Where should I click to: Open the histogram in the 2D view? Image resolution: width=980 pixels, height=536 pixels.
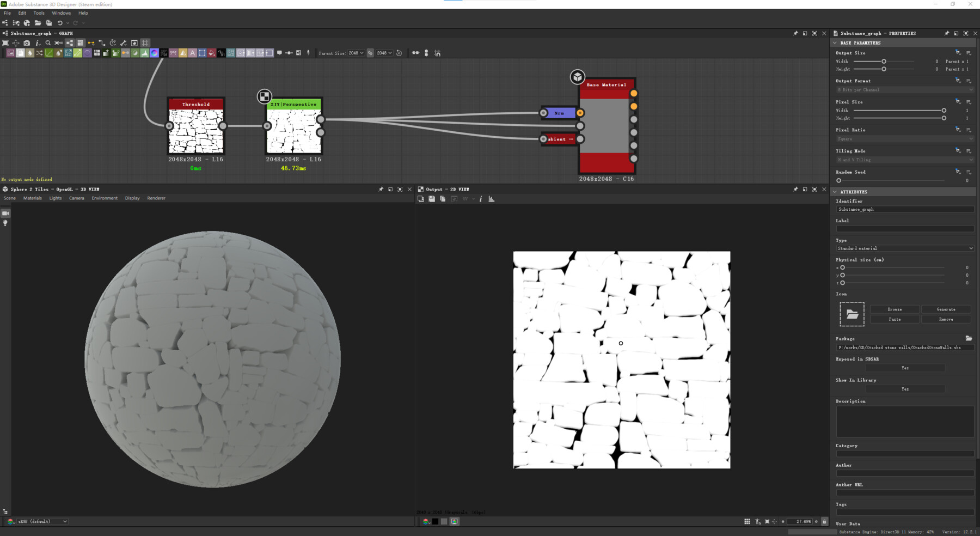coord(491,199)
